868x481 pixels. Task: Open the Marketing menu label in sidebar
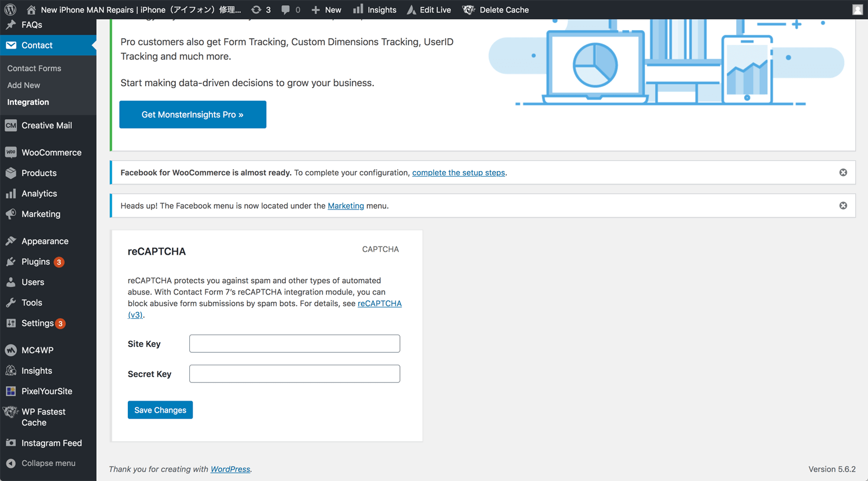(x=41, y=214)
